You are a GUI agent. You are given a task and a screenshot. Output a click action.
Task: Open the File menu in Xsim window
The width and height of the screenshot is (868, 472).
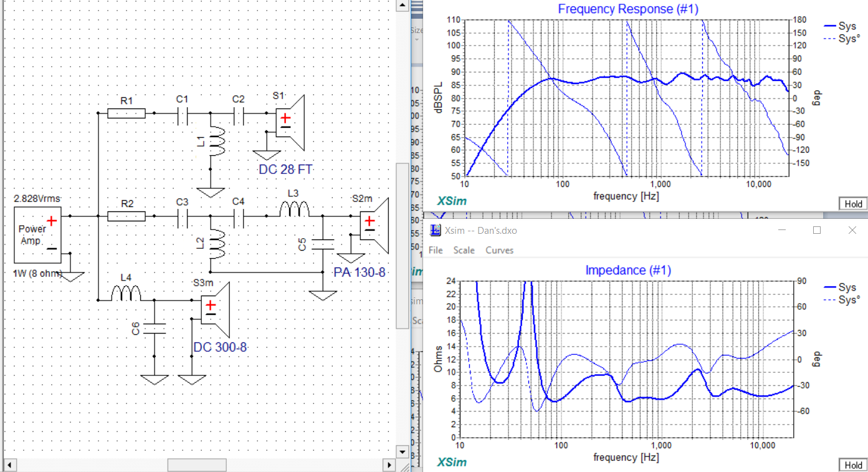436,250
